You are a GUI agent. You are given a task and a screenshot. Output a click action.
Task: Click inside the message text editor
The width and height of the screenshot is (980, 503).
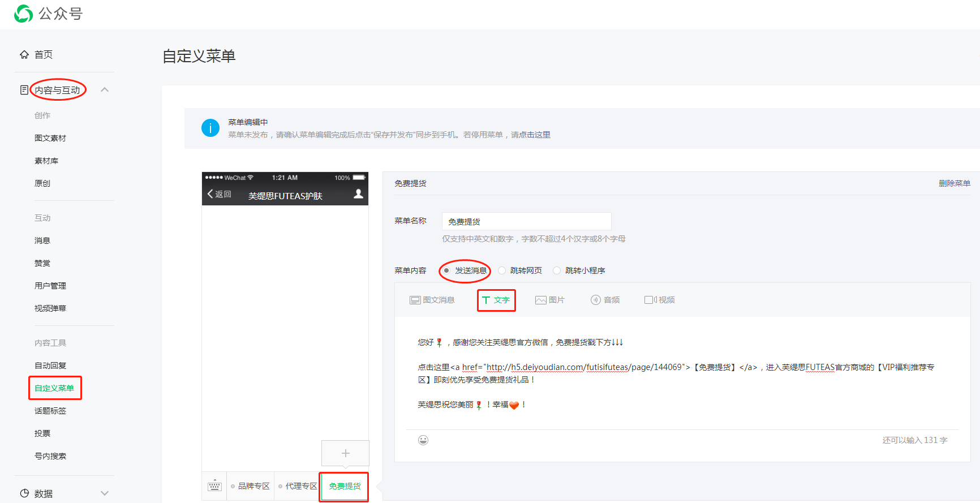(x=682, y=373)
